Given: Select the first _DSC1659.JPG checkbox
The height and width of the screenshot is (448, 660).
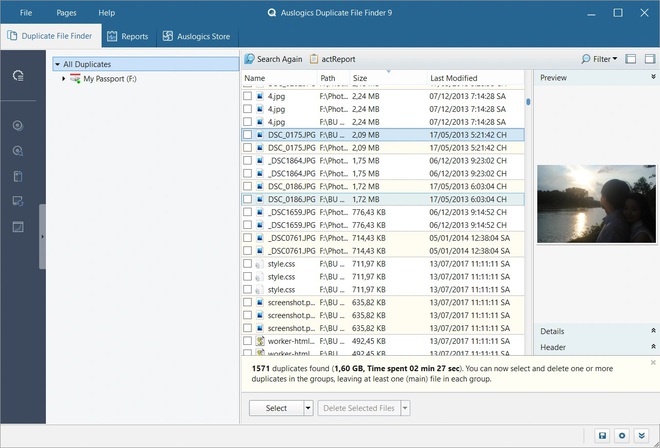Looking at the screenshot, I should 248,212.
